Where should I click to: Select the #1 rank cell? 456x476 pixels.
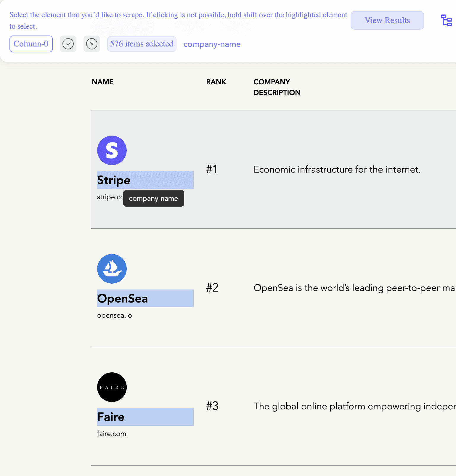click(x=212, y=169)
